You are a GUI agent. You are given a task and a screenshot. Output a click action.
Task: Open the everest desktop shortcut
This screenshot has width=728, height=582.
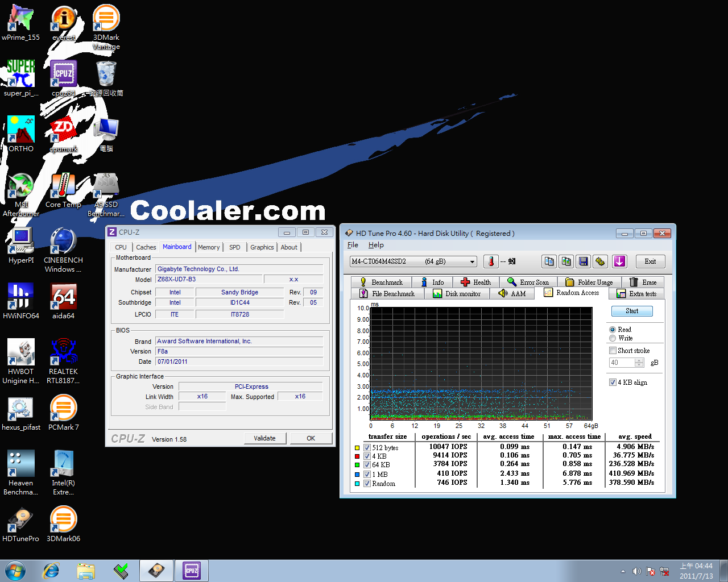pyautogui.click(x=64, y=23)
